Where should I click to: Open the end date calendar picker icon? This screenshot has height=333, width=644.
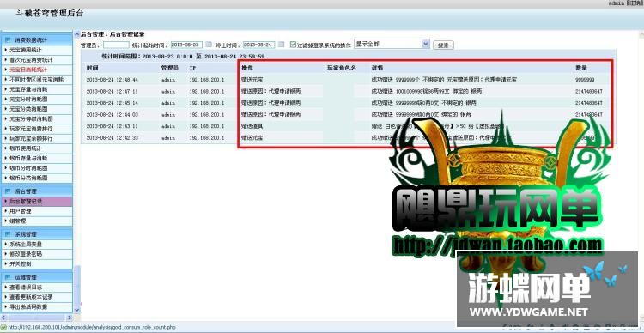(281, 45)
